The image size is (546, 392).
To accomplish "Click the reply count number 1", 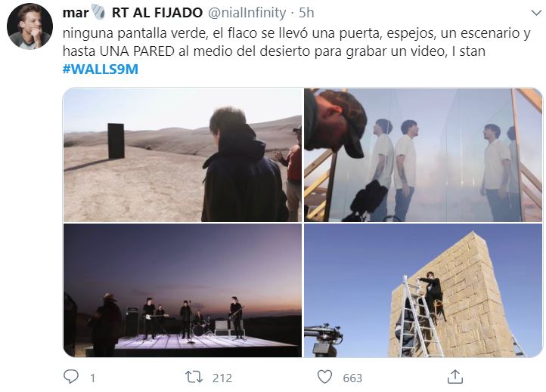I will tap(92, 378).
